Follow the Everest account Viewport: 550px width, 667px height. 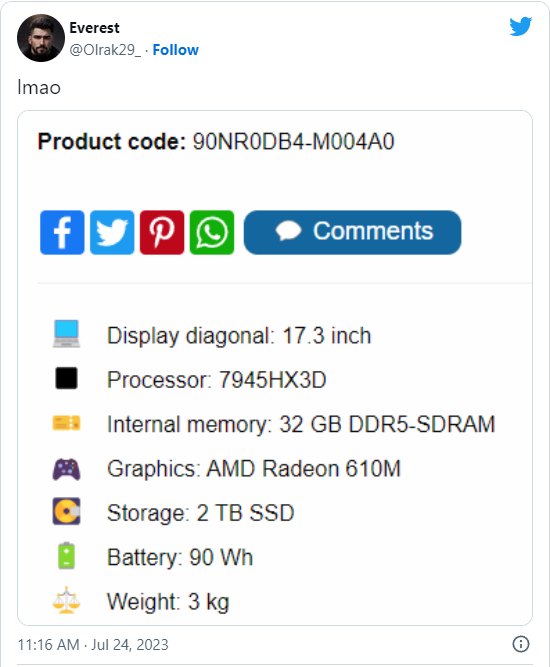click(x=176, y=50)
